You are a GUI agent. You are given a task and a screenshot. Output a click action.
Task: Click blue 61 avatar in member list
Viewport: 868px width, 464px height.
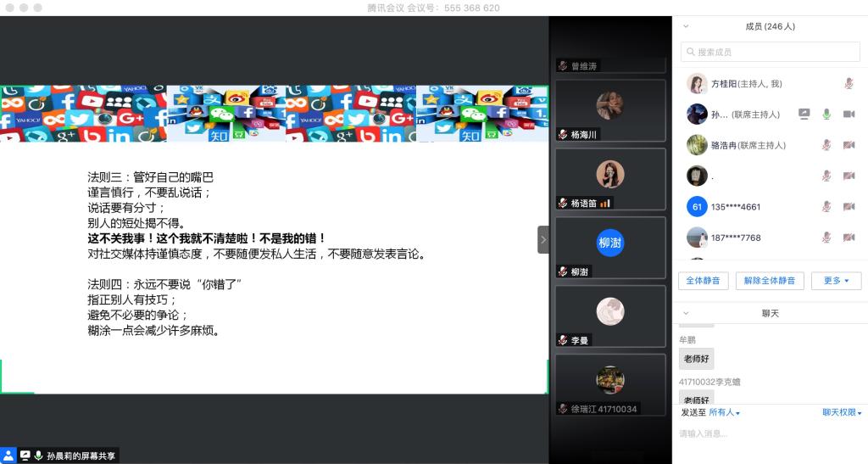[x=697, y=206]
